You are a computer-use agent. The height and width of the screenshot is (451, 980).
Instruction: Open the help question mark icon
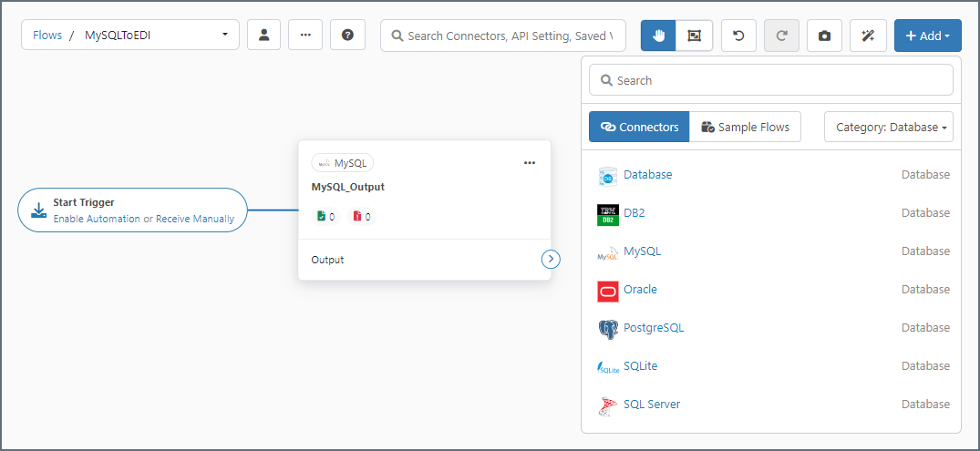[x=347, y=36]
